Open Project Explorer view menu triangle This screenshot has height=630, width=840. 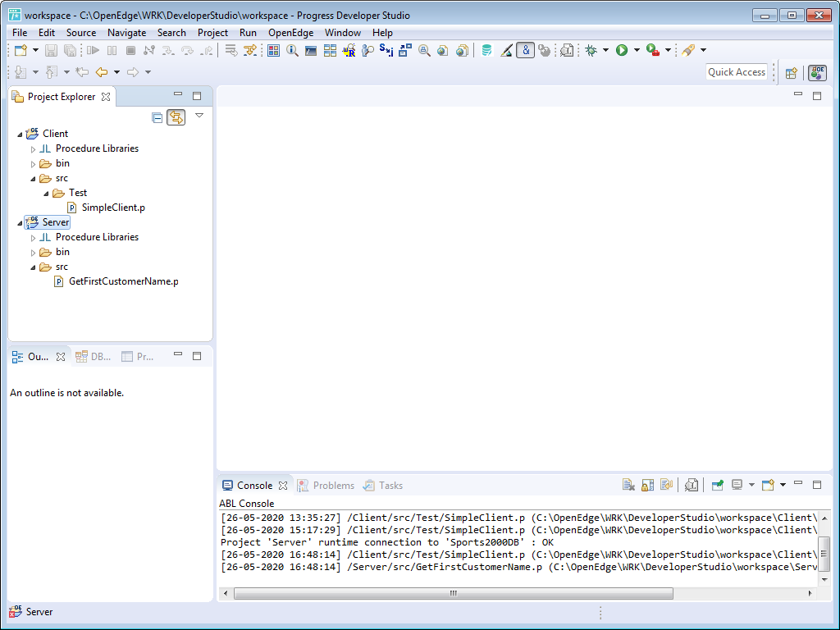click(x=199, y=115)
